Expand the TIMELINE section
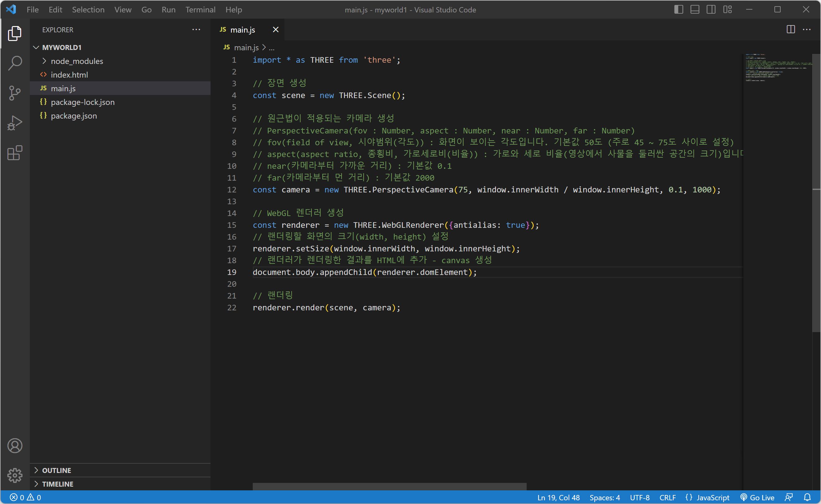 [57, 484]
